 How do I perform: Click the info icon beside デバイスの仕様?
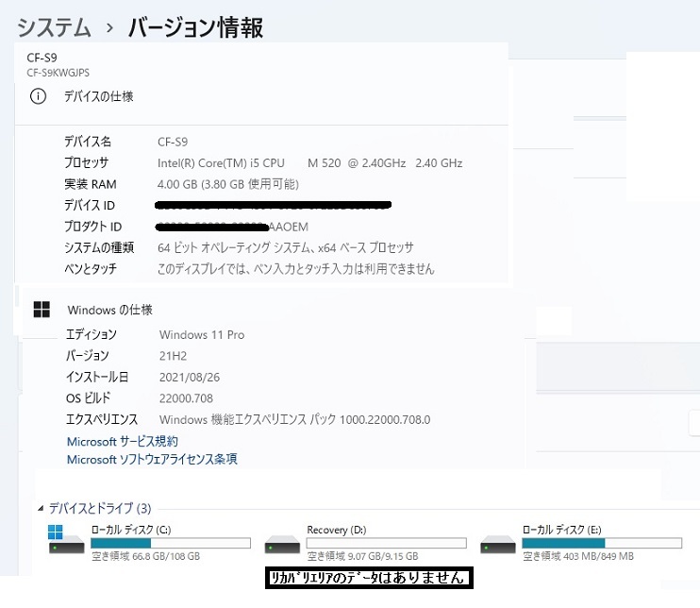[38, 96]
